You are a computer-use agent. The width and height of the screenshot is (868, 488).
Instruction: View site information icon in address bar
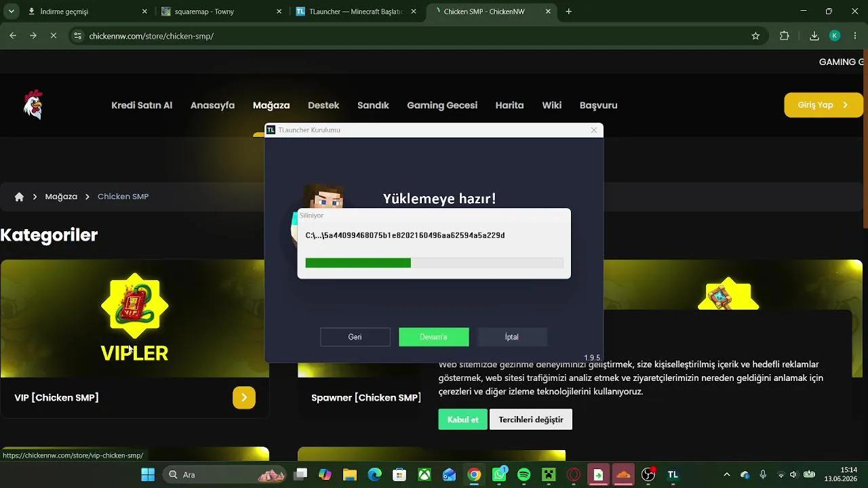click(x=77, y=36)
